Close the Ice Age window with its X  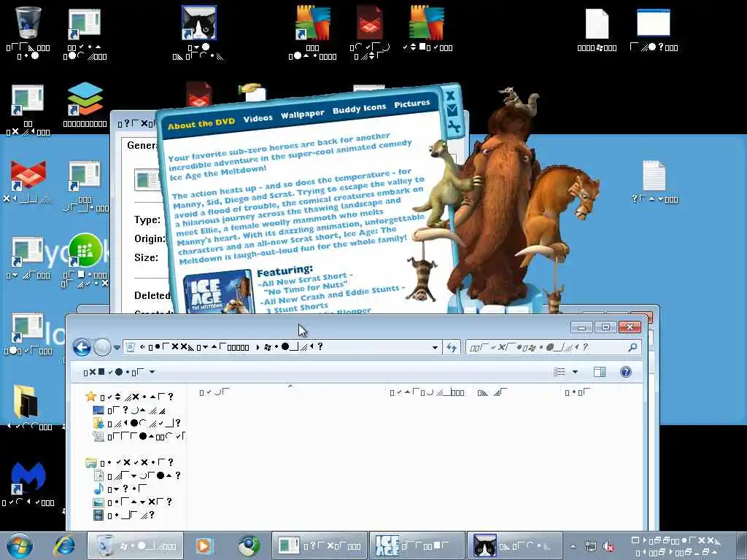coord(450,96)
